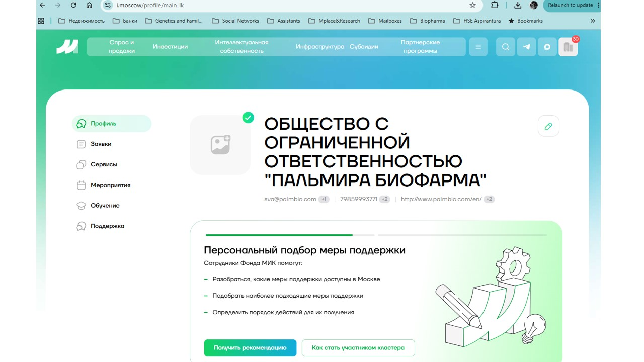Open the Инфраструктура menu
The width and height of the screenshot is (644, 362).
320,47
